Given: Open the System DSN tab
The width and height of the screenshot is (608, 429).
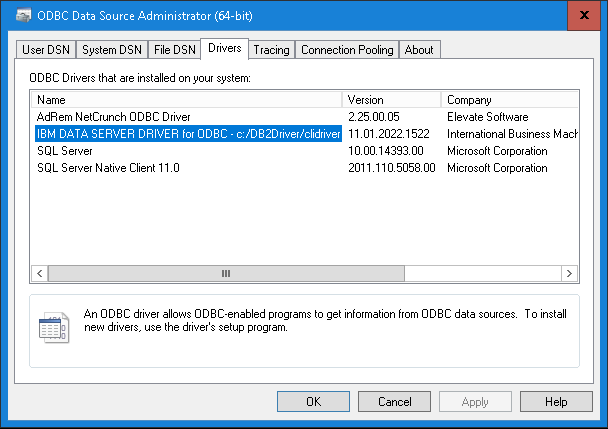Looking at the screenshot, I should pyautogui.click(x=112, y=50).
